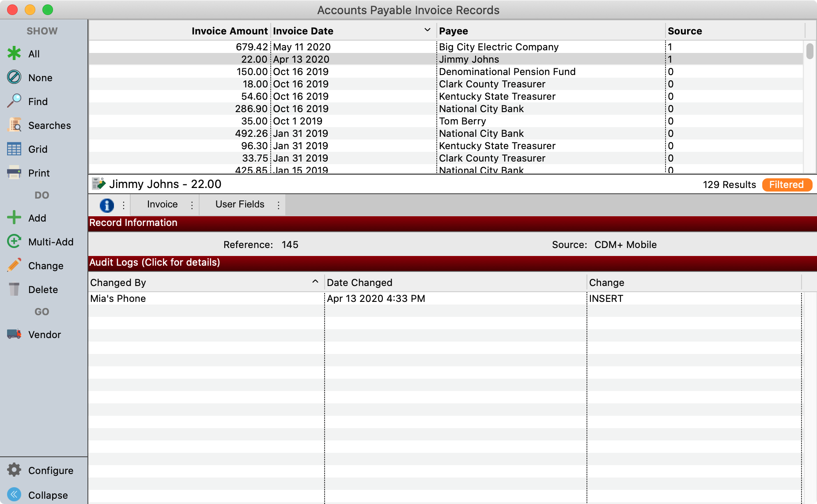Select the None icon in sidebar
Viewport: 817px width, 504px height.
14,77
